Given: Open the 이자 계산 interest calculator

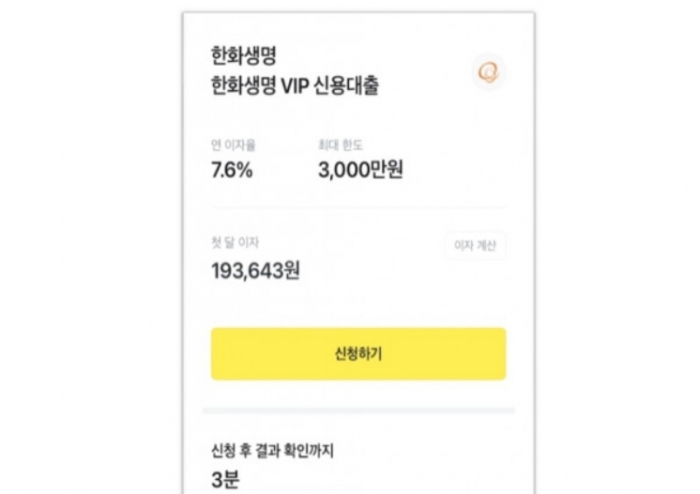Looking at the screenshot, I should click(475, 246).
